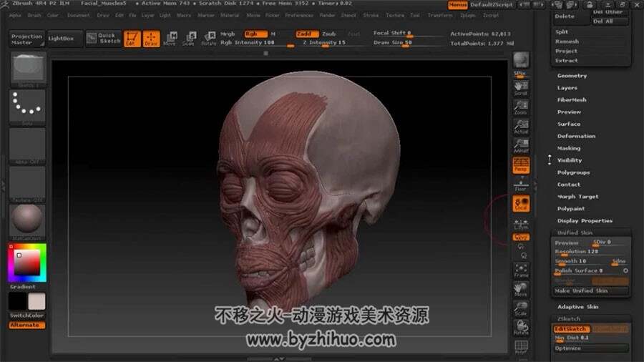Open the material sphere selector
Viewport: 644px width, 362px height.
click(27, 222)
